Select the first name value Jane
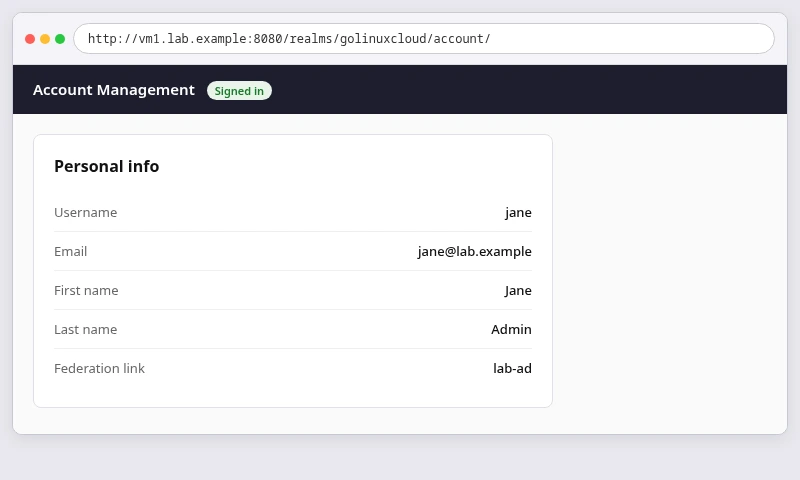Image resolution: width=800 pixels, height=480 pixels. (x=518, y=291)
